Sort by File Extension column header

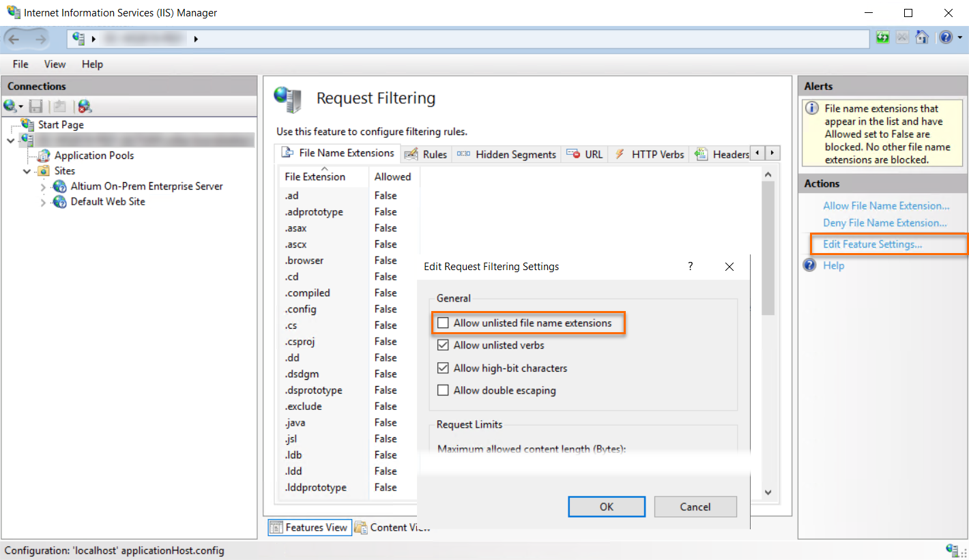click(x=323, y=175)
